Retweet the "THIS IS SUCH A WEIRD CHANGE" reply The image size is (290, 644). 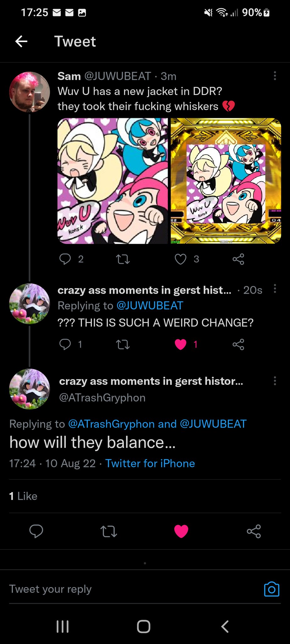pos(123,345)
